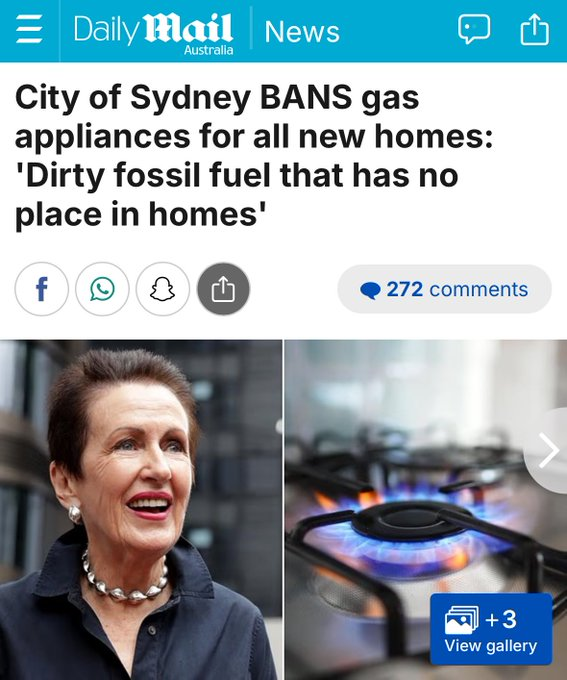Tap the blue comment bubble beside 272

(x=370, y=290)
